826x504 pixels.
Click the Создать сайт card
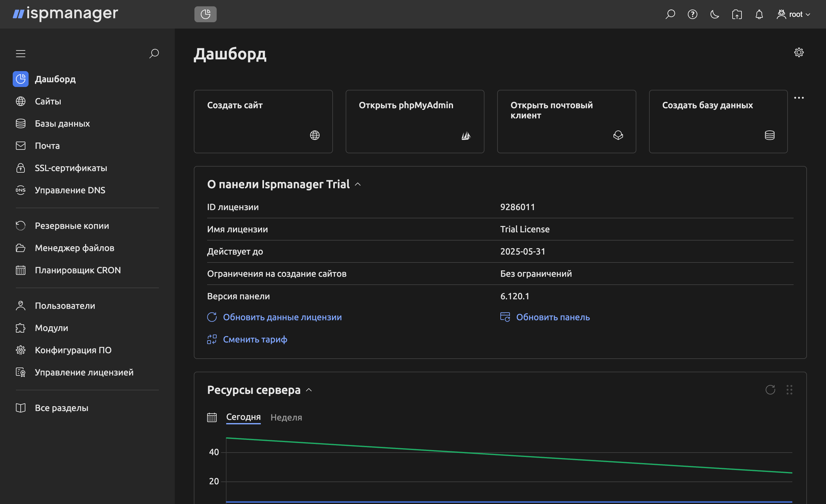tap(263, 122)
